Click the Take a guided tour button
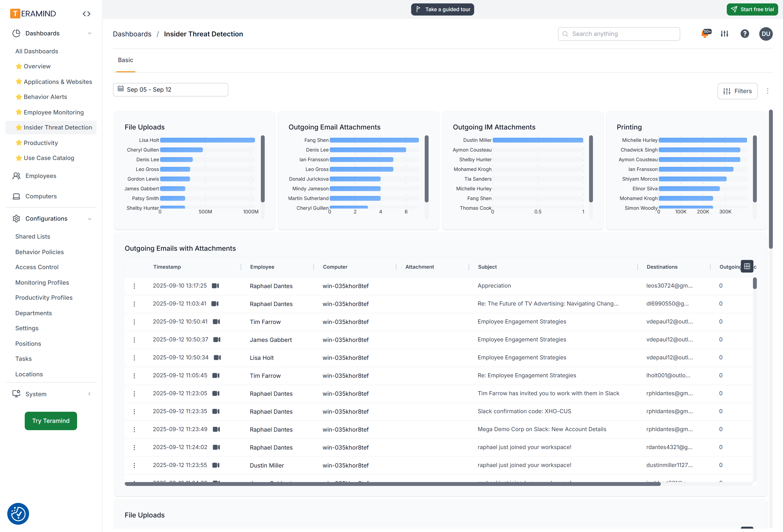This screenshot has width=783, height=532. point(442,9)
